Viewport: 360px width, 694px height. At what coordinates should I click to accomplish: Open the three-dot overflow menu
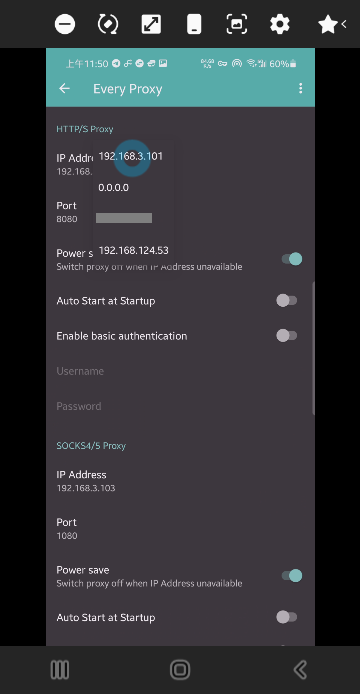click(300, 89)
